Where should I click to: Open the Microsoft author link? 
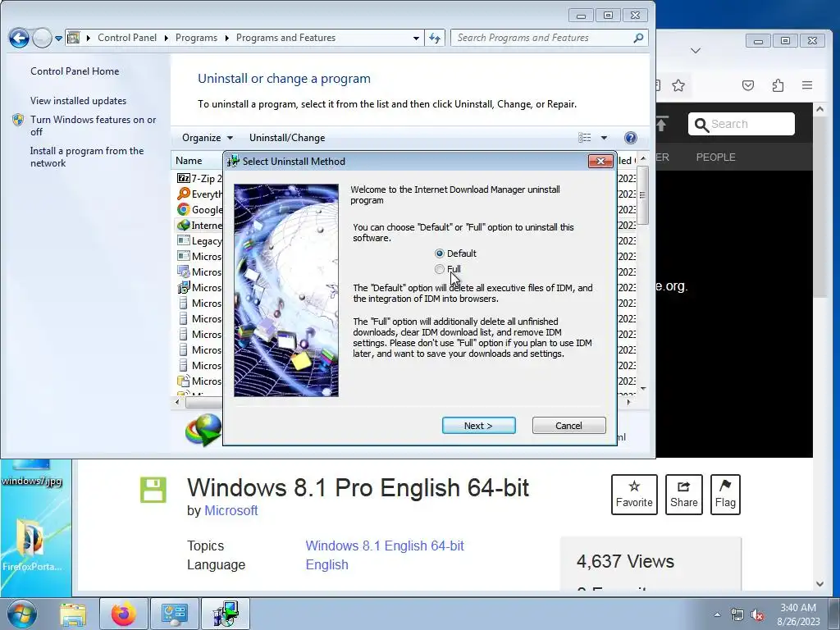tap(231, 510)
